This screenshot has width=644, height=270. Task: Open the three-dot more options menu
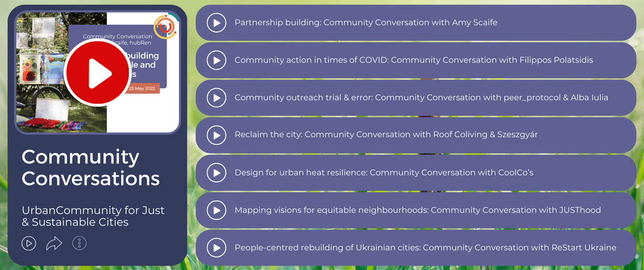79,244
